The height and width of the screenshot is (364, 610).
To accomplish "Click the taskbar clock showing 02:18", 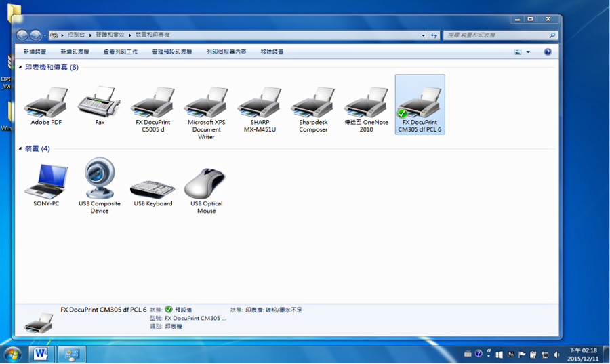I will pyautogui.click(x=583, y=355).
